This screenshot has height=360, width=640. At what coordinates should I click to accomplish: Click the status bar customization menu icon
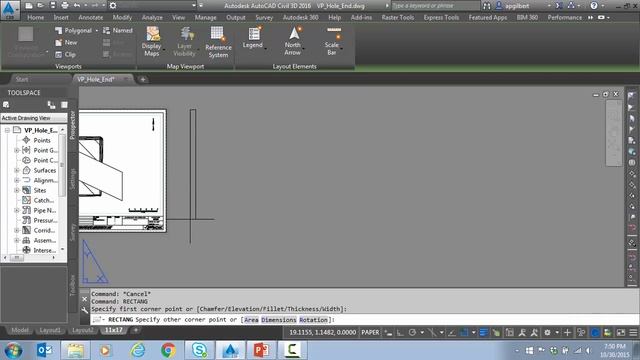(x=633, y=333)
